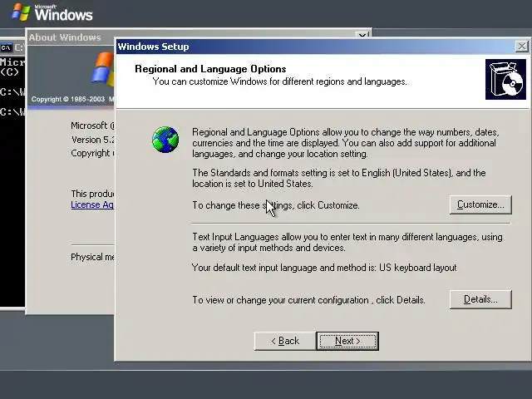
Task: Open the Details... configuration button
Action: [480, 299]
